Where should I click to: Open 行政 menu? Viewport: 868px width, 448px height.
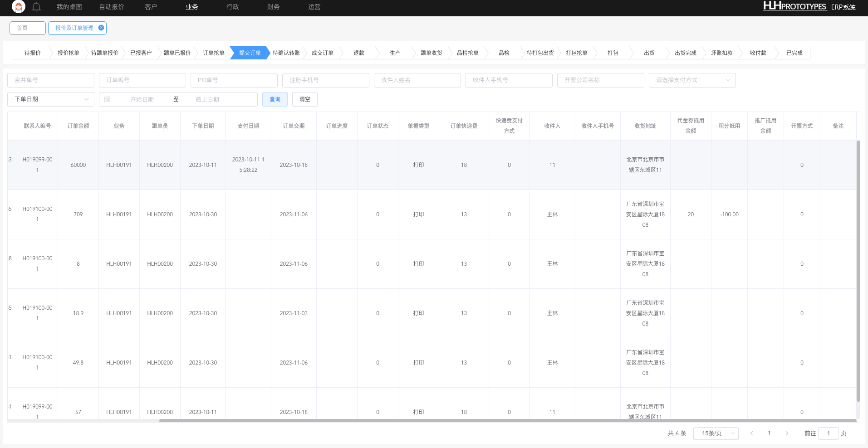pyautogui.click(x=233, y=7)
